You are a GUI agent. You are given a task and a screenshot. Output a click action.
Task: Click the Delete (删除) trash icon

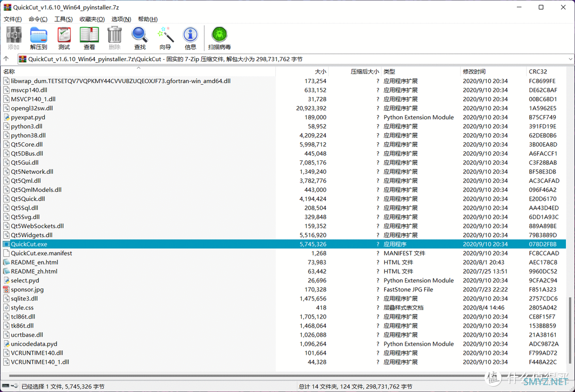tap(114, 35)
